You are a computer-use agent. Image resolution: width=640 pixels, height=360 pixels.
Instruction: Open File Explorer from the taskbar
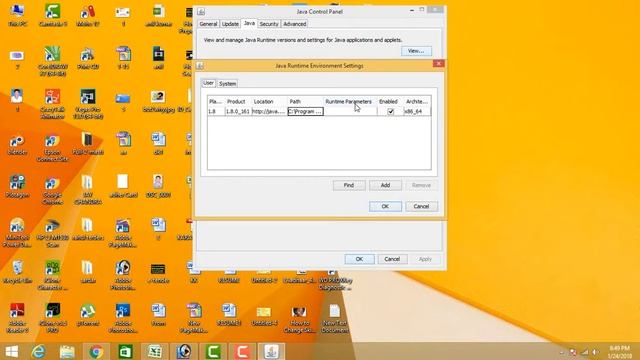(67, 351)
